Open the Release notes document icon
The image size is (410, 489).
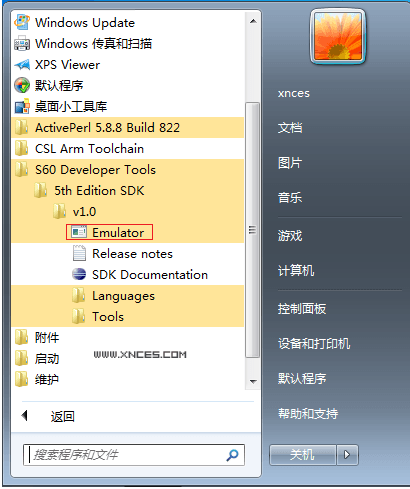[x=79, y=253]
